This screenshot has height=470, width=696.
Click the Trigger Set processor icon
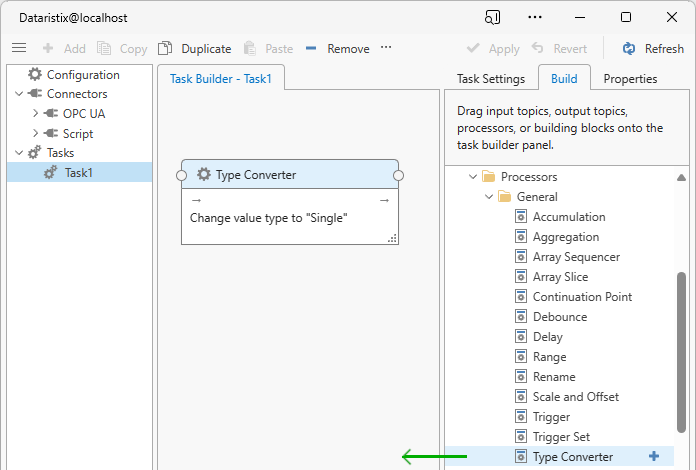coord(521,436)
